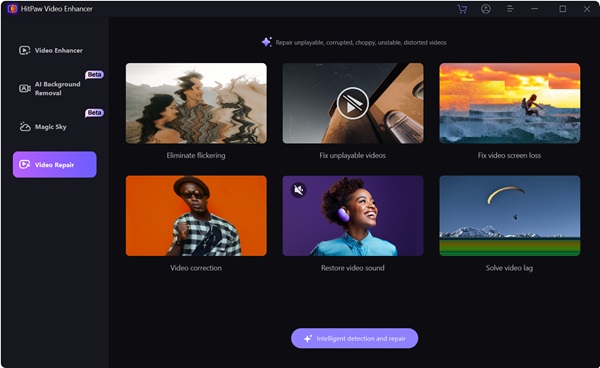Open the Video correction thumbnail
Image resolution: width=600 pixels, height=368 pixels.
point(196,216)
